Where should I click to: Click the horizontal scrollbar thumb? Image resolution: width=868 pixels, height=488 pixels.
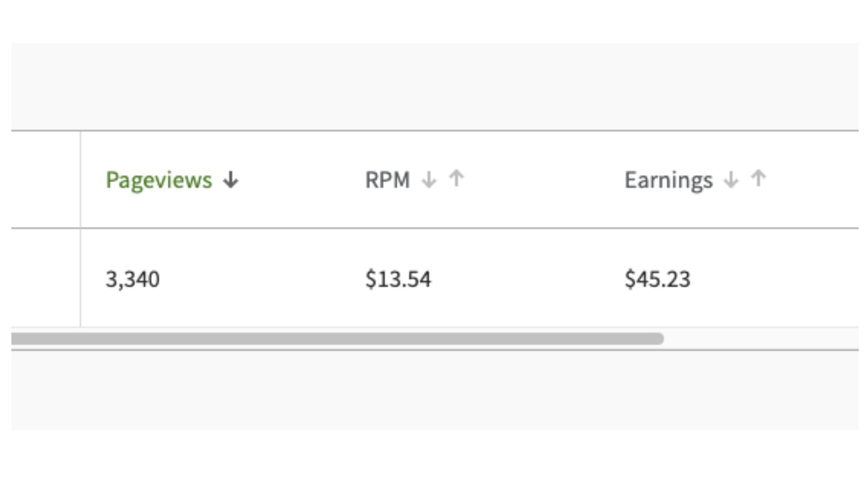click(336, 339)
